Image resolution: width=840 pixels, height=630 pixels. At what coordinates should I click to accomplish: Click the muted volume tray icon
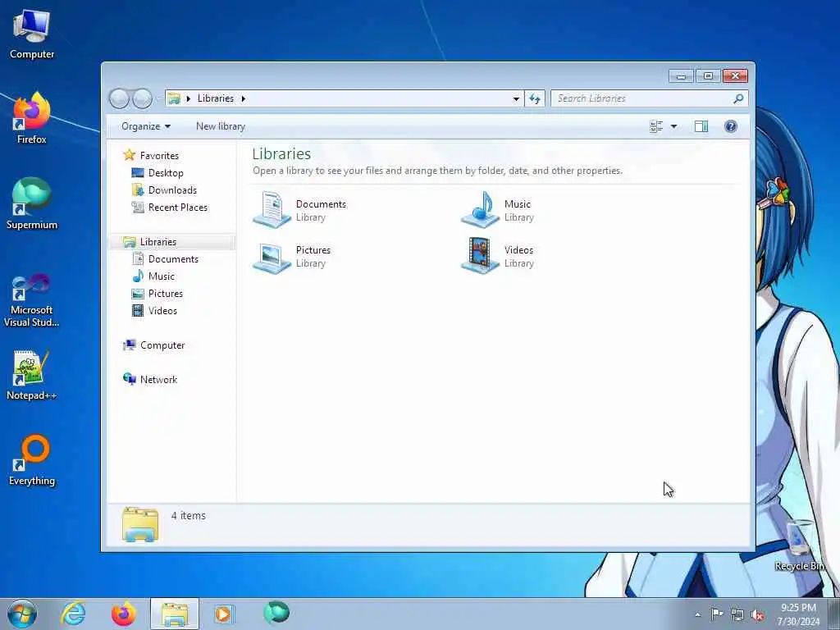point(757,615)
